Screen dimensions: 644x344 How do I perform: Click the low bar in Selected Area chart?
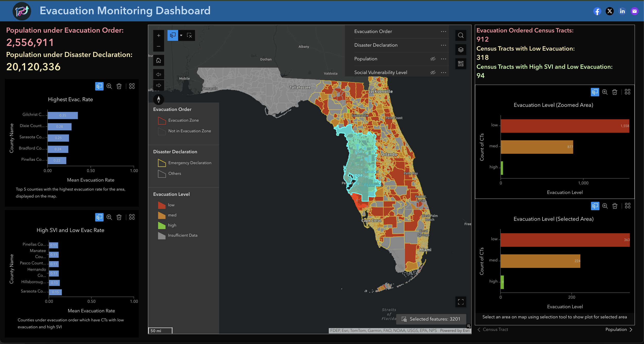564,240
